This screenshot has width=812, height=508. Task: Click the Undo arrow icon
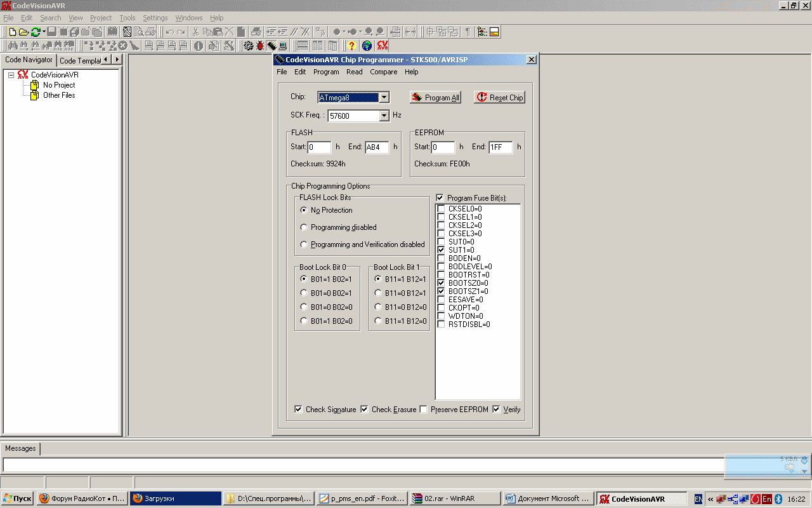pos(170,31)
